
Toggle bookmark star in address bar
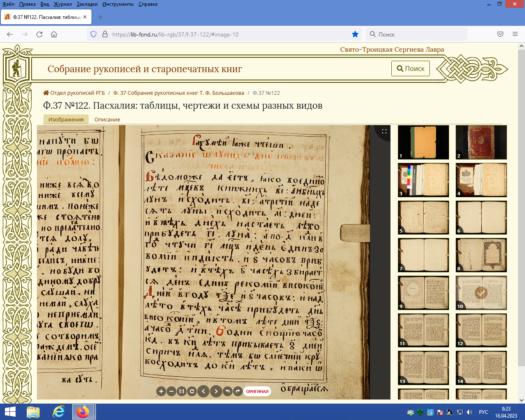[355, 34]
